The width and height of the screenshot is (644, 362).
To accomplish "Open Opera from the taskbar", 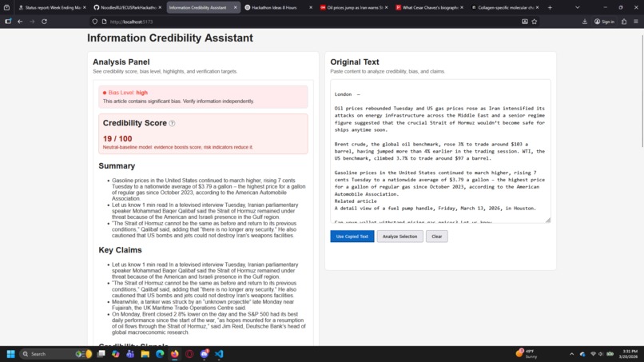I will click(189, 354).
